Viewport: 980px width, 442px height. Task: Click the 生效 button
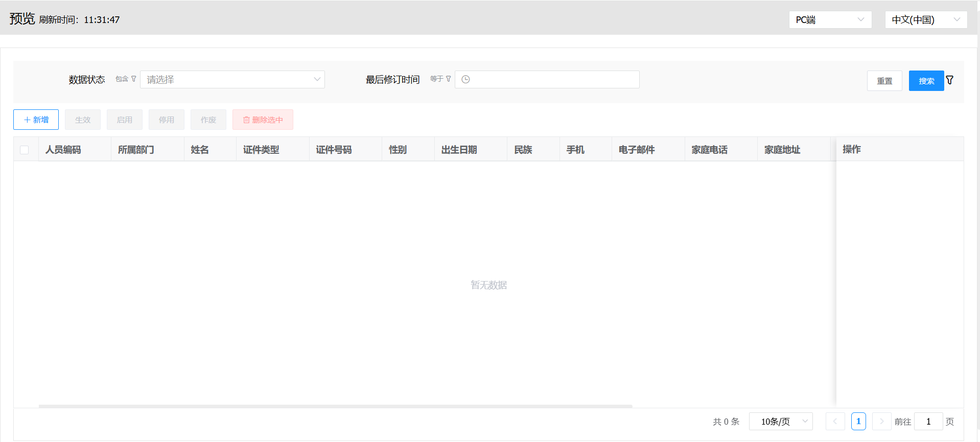pyautogui.click(x=83, y=120)
